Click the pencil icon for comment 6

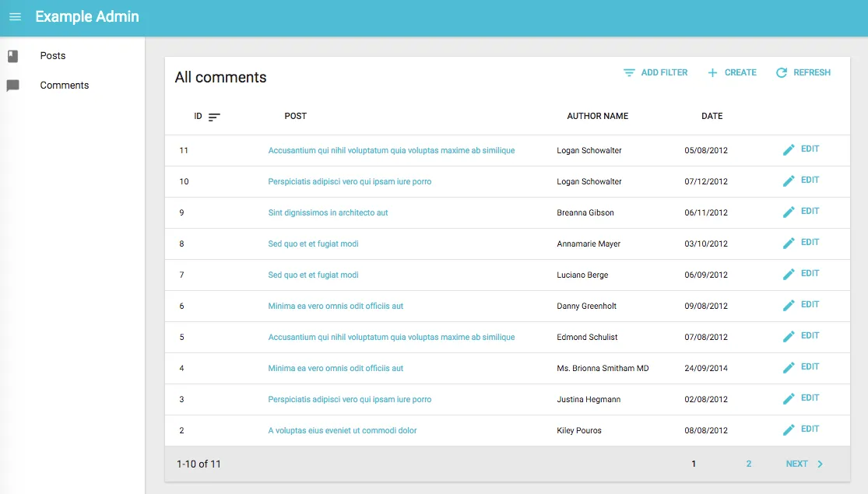(x=789, y=305)
